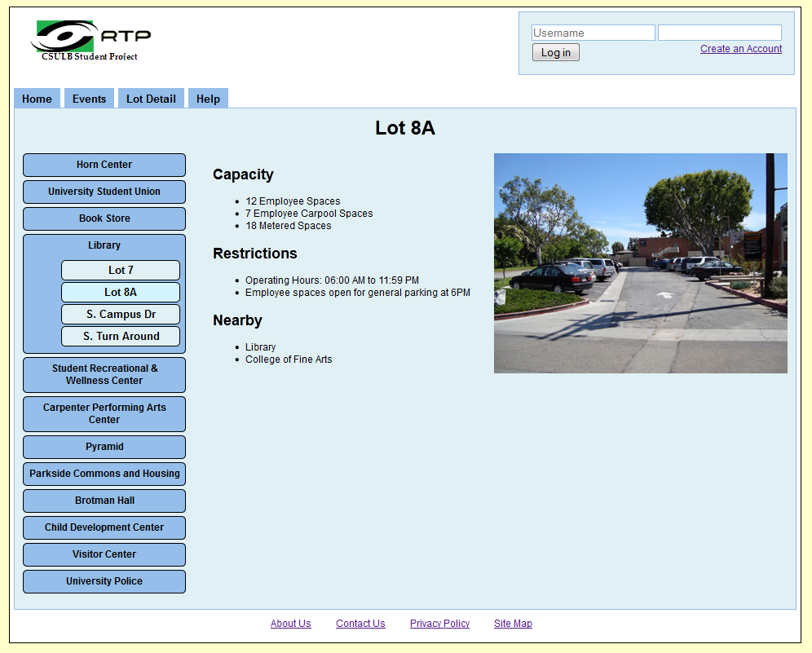The image size is (812, 653).
Task: Follow the Create an Account link
Action: coord(740,49)
